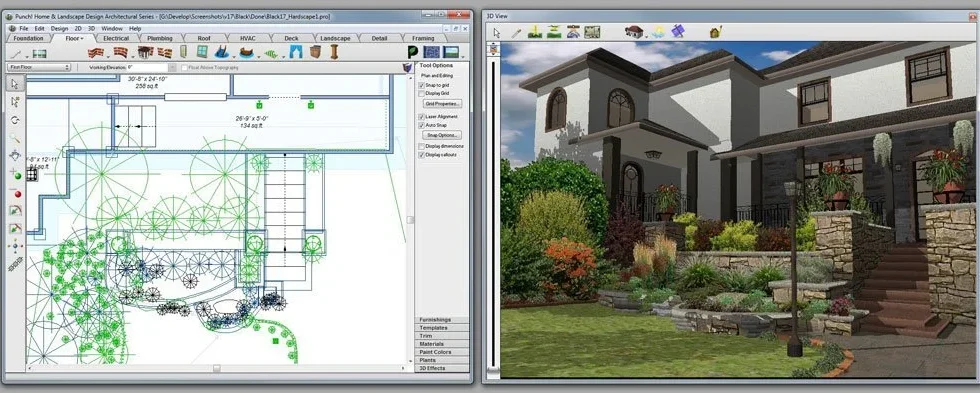Disable the Snap to grid checkbox
Viewport: 980px width, 393px height.
coord(421,85)
